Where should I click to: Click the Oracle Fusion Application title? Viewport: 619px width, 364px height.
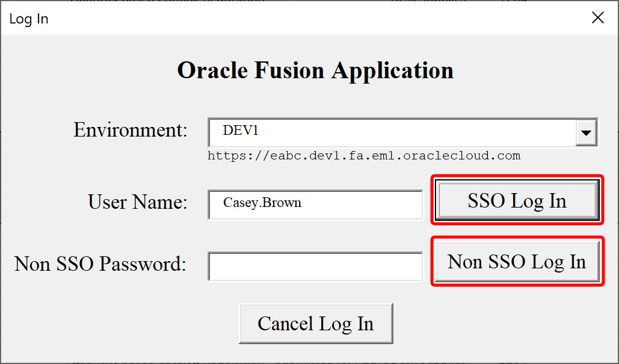tap(315, 70)
